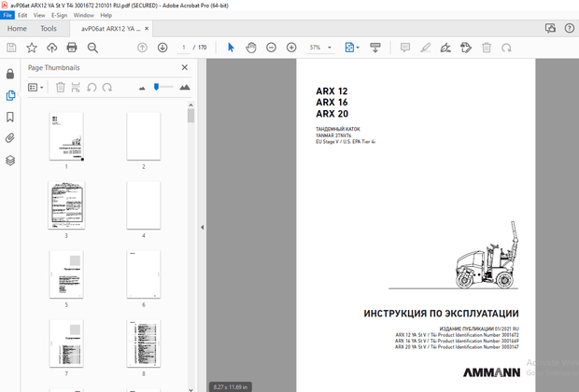This screenshot has width=579, height=392.
Task: Open the Sign document tool
Action: [445, 48]
